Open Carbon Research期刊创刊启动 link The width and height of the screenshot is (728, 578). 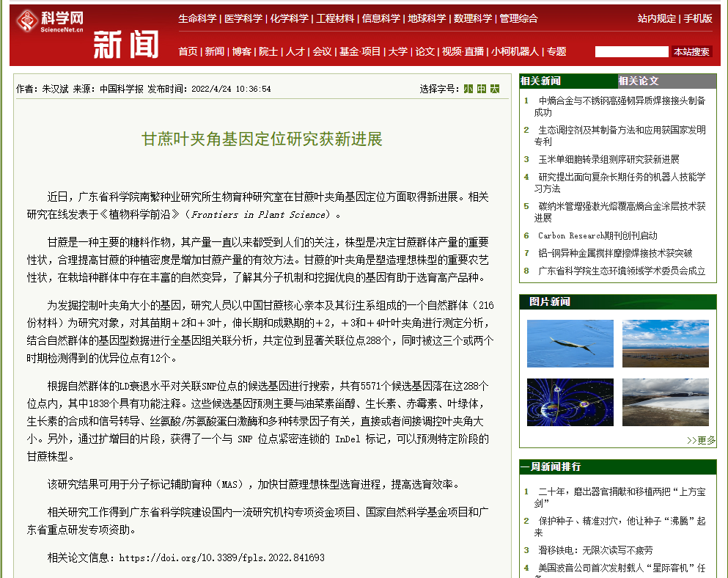[598, 235]
